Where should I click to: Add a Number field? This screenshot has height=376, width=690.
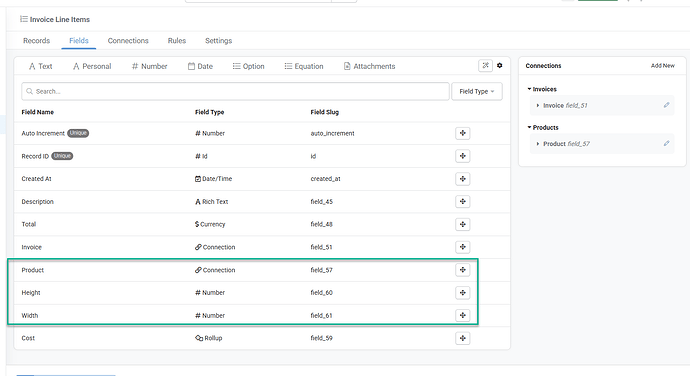coord(149,66)
